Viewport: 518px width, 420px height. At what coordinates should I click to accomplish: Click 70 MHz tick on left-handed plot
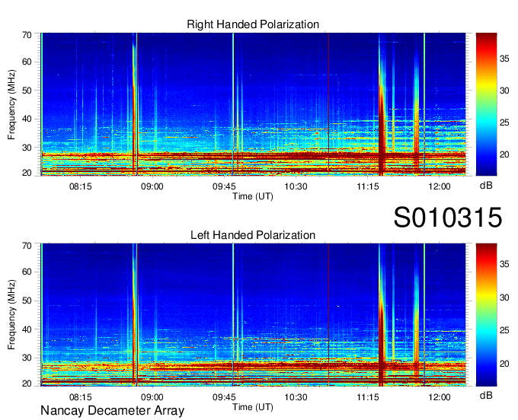(27, 245)
